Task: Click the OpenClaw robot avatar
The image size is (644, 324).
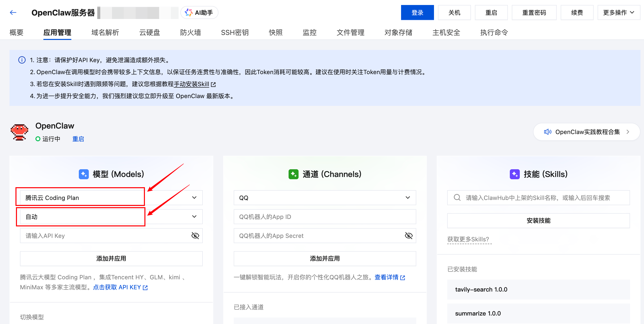Action: pyautogui.click(x=19, y=132)
